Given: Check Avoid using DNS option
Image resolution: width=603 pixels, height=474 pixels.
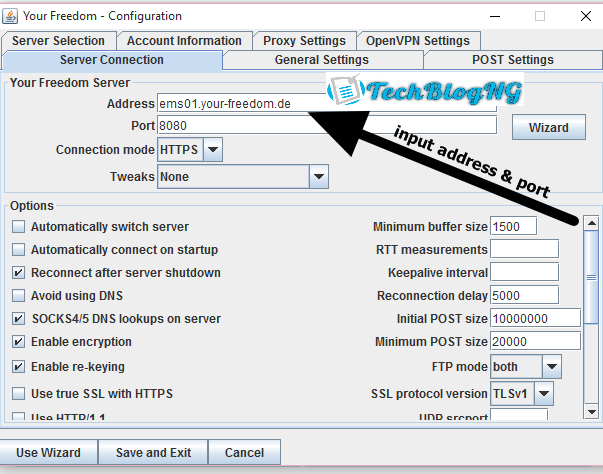Looking at the screenshot, I should (x=18, y=296).
